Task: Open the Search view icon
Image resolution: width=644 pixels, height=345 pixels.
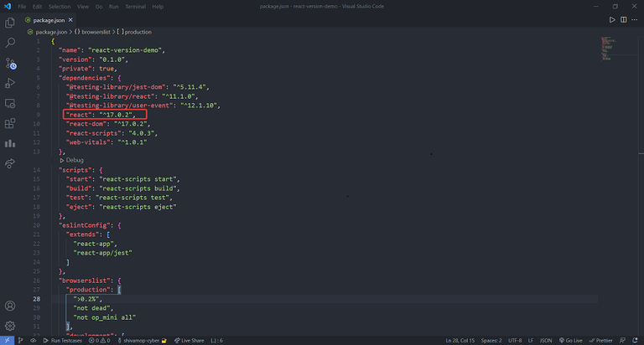Action: click(10, 42)
